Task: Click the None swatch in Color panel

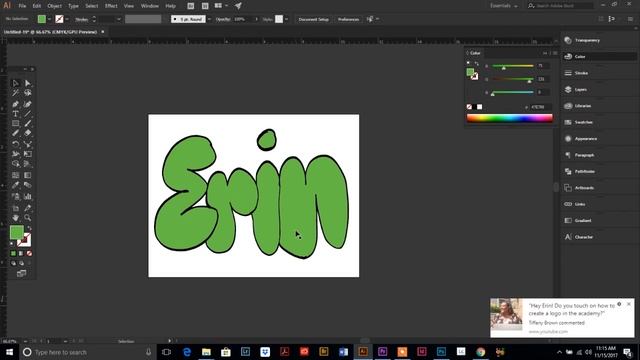Action: [469, 107]
